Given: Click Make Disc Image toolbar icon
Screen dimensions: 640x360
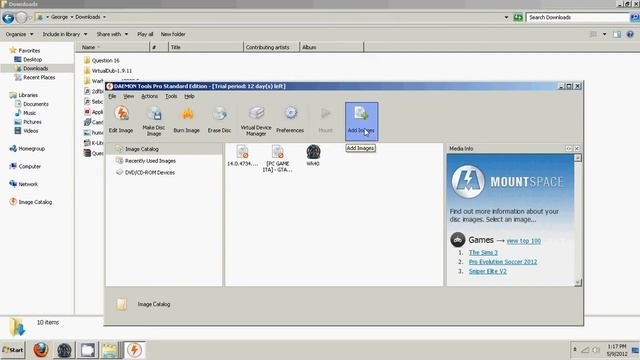Looking at the screenshot, I should click(154, 121).
